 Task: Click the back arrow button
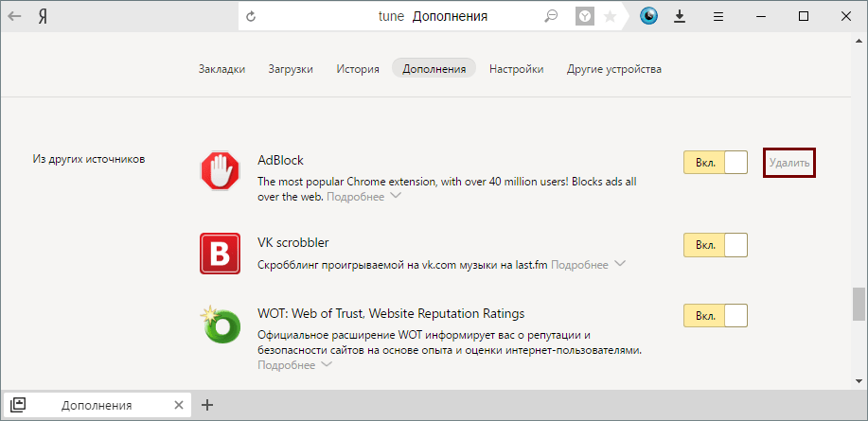coord(15,16)
